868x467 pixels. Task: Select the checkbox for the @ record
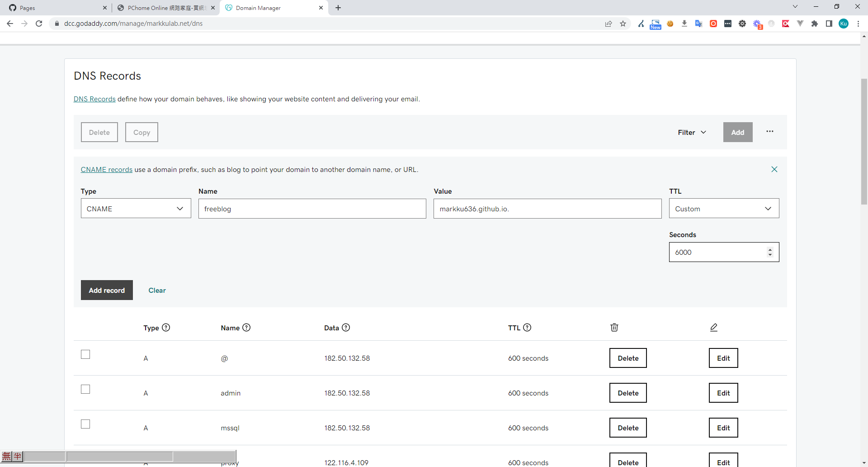pos(85,354)
